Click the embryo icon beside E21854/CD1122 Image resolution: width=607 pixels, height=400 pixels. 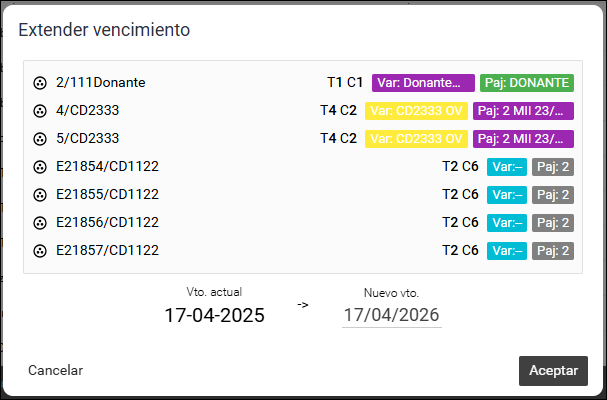pos(39,167)
